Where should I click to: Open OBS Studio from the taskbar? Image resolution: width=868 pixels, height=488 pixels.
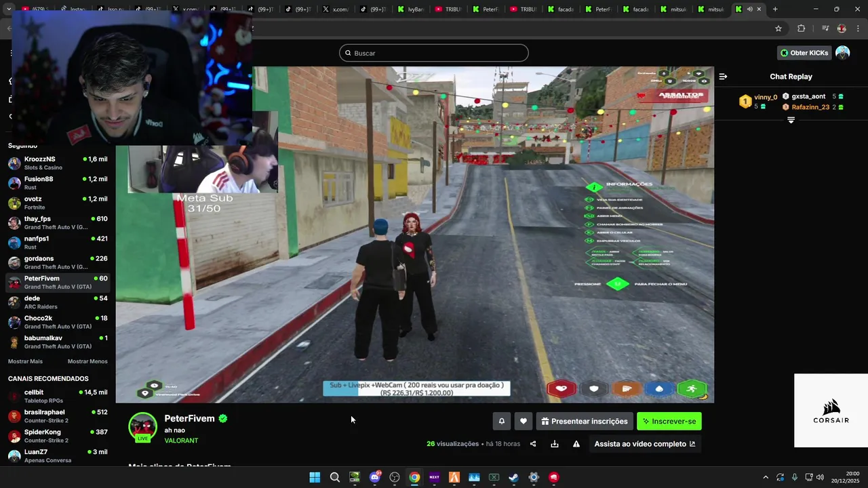(x=395, y=477)
